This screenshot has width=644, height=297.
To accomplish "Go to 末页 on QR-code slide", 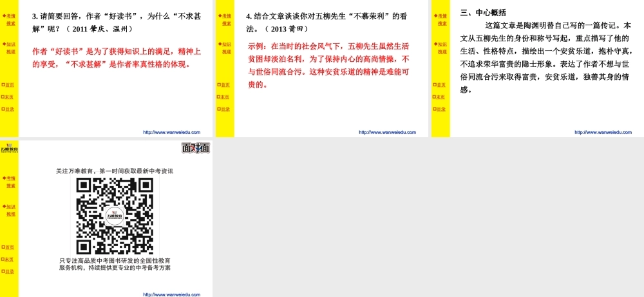I will click(x=8, y=259).
